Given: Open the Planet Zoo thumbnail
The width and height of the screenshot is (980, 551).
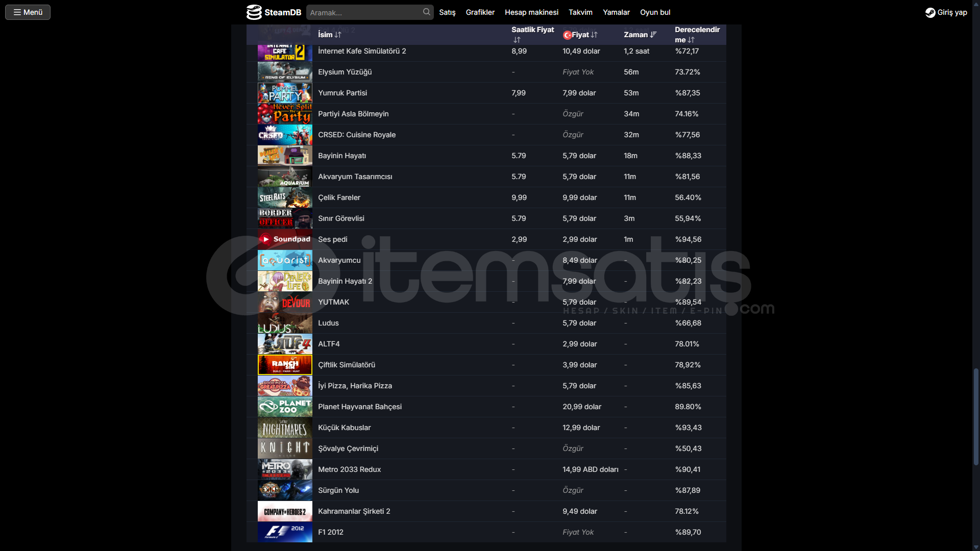Looking at the screenshot, I should point(285,407).
